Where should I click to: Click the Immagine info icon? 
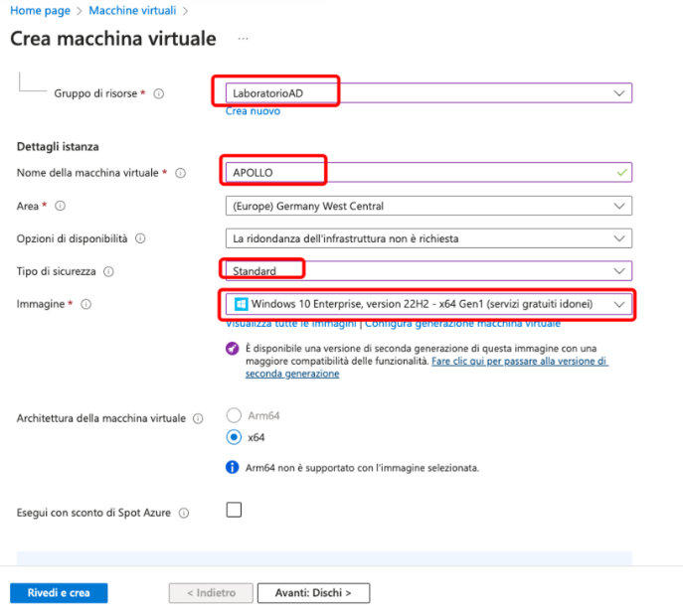pos(85,304)
